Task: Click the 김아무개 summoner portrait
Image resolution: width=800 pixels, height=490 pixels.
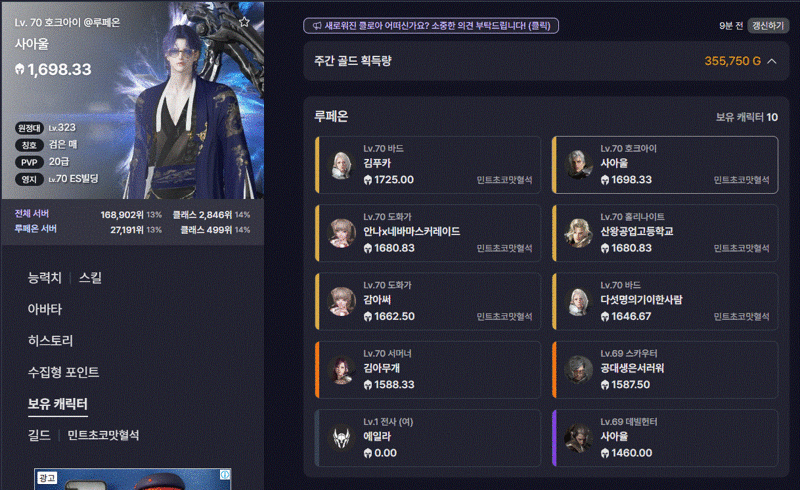Action: pyautogui.click(x=341, y=370)
